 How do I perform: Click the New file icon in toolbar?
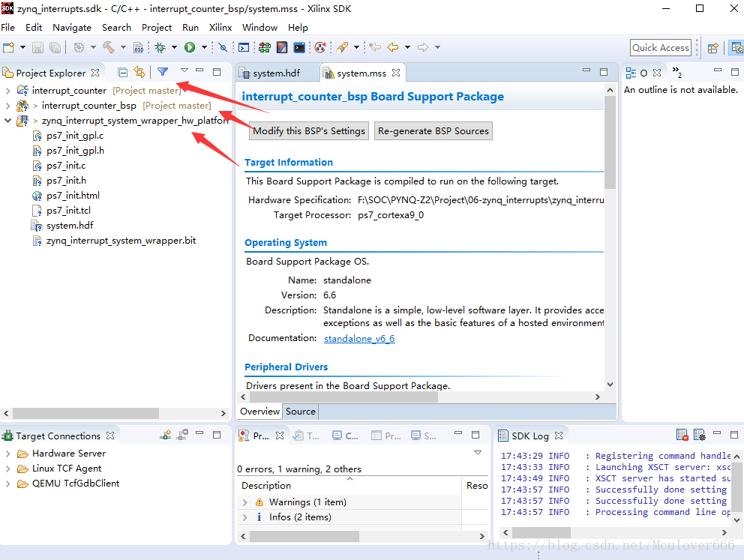pos(8,47)
